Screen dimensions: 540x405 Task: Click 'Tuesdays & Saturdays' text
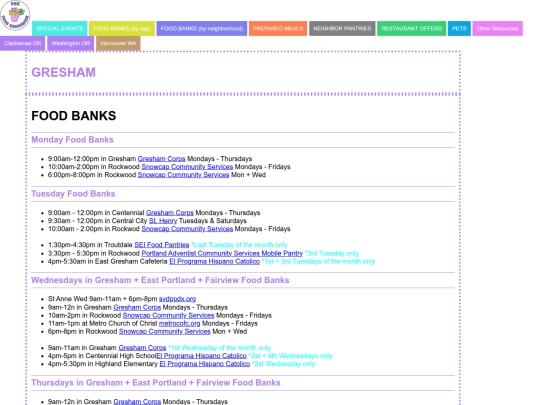point(212,221)
